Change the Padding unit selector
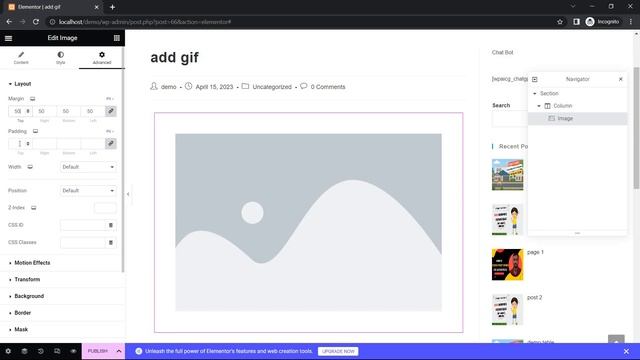This screenshot has width=640, height=360. 110,131
